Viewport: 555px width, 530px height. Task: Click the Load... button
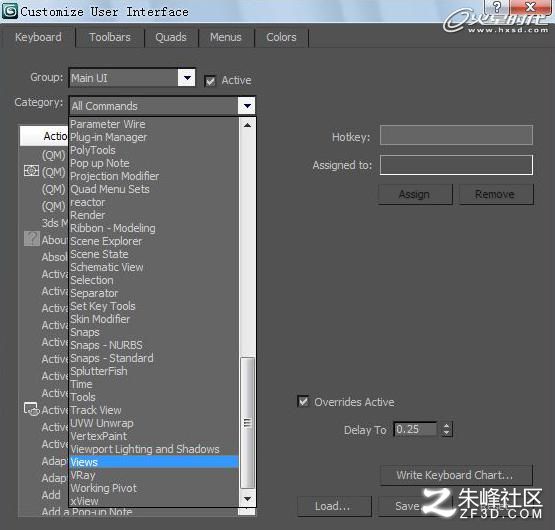pyautogui.click(x=334, y=506)
